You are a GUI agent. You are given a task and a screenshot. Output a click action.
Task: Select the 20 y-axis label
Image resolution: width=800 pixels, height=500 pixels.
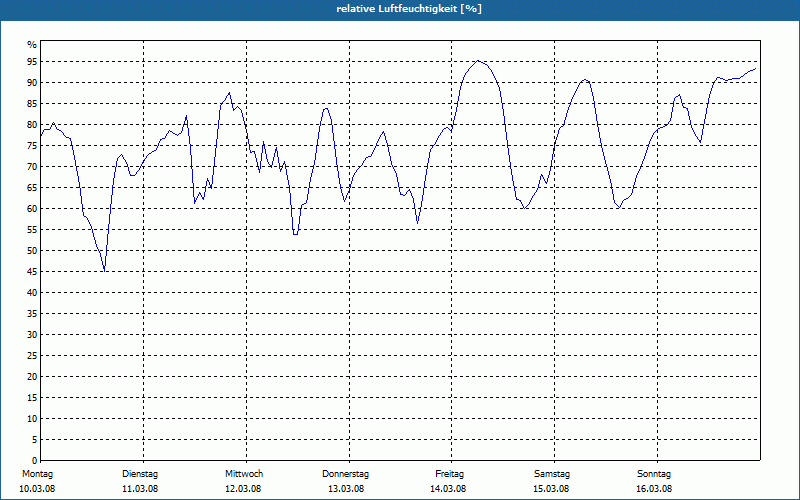click(x=32, y=377)
